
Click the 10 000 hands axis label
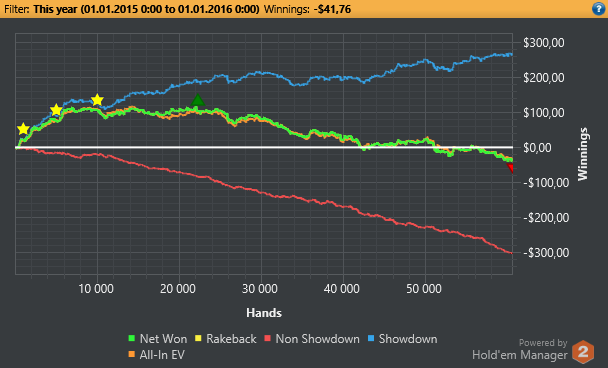(x=96, y=289)
